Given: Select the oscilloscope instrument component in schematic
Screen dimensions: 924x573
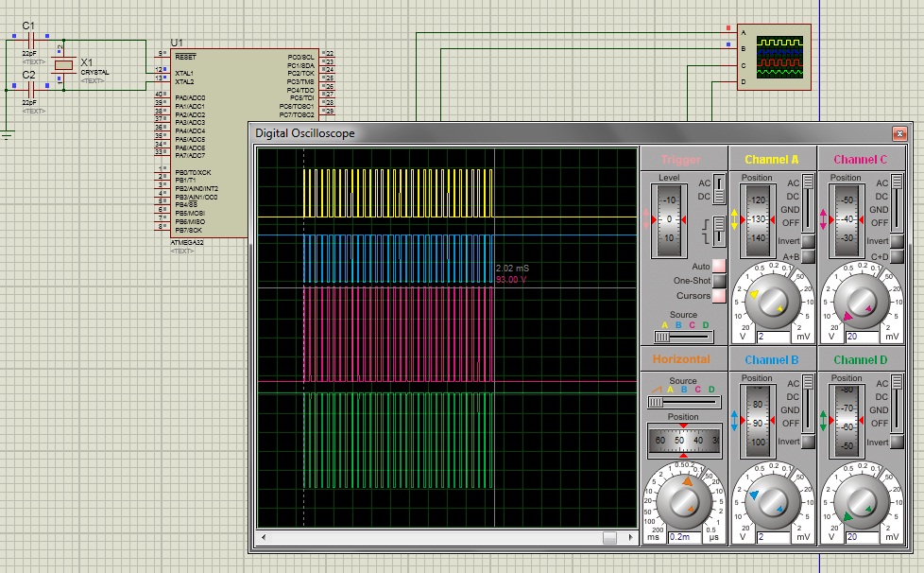Looking at the screenshot, I should click(x=775, y=57).
